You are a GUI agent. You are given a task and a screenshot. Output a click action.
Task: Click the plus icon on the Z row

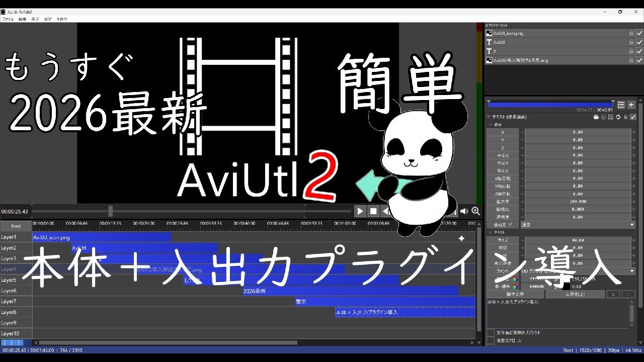click(633, 148)
